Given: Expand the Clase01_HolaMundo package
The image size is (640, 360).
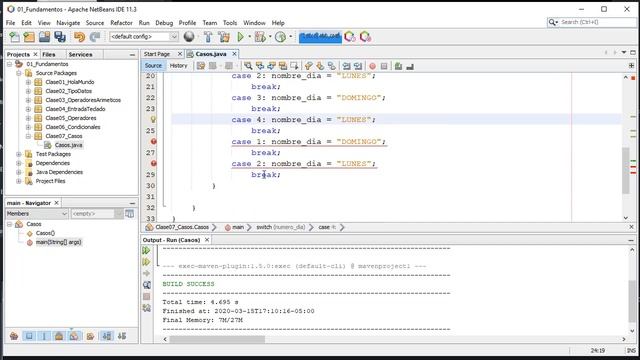Looking at the screenshot, I should 28,82.
